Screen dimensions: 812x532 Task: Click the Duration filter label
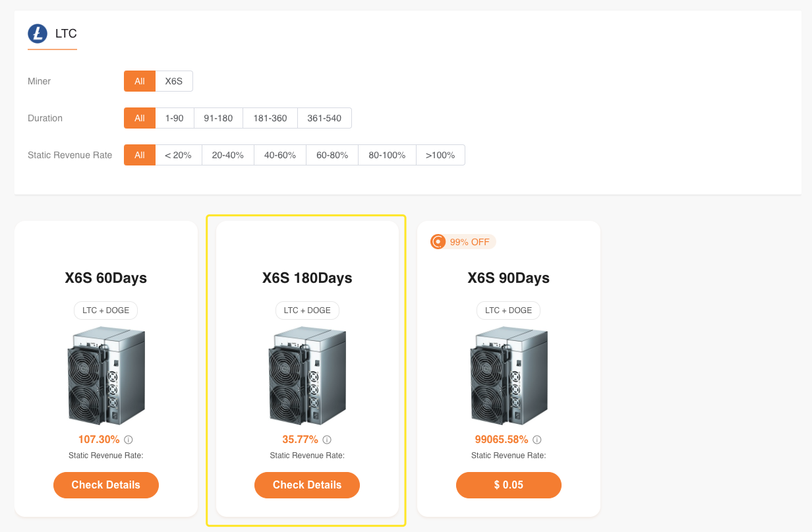(45, 118)
